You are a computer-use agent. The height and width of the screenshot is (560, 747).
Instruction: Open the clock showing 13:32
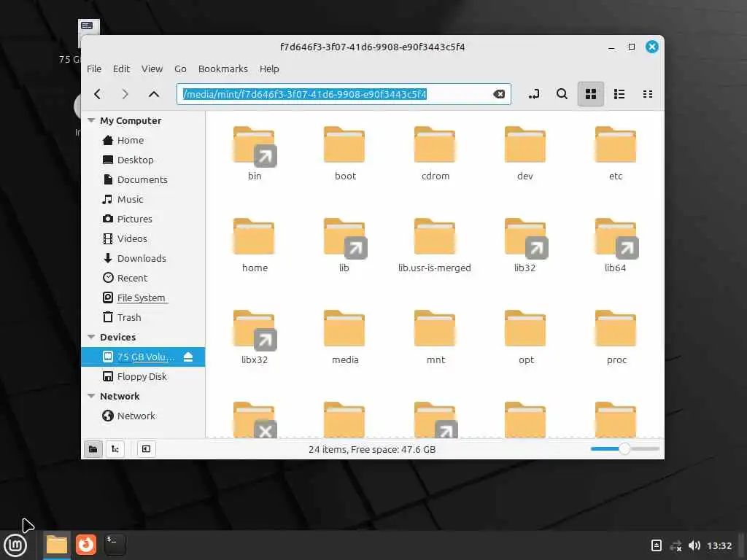point(719,545)
